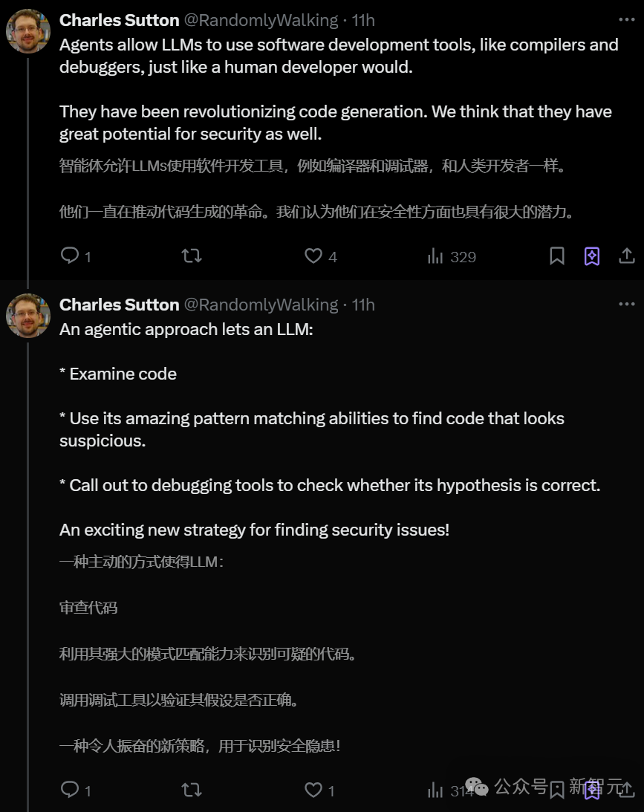Click the AI sparkle bookmark icon on first tweet
This screenshot has width=644, height=812.
(x=592, y=256)
